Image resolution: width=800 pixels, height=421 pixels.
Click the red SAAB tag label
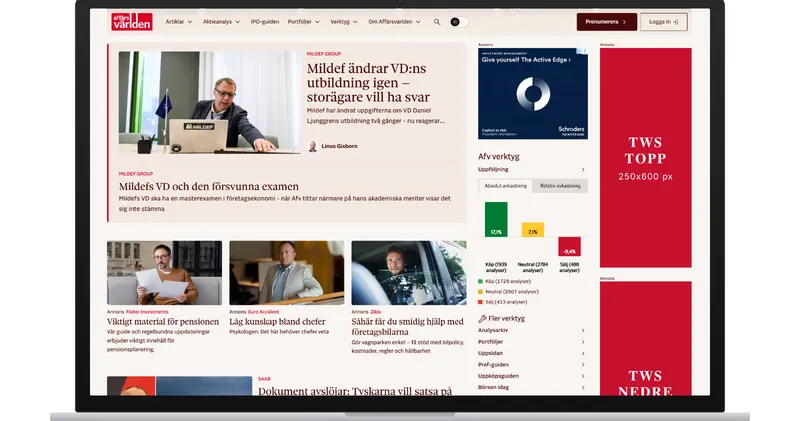(264, 379)
